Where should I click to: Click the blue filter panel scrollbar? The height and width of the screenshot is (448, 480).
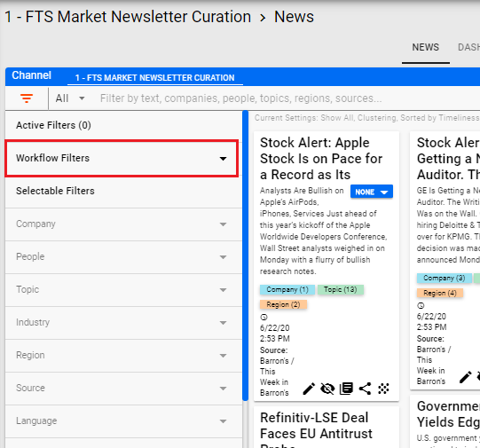point(245,255)
